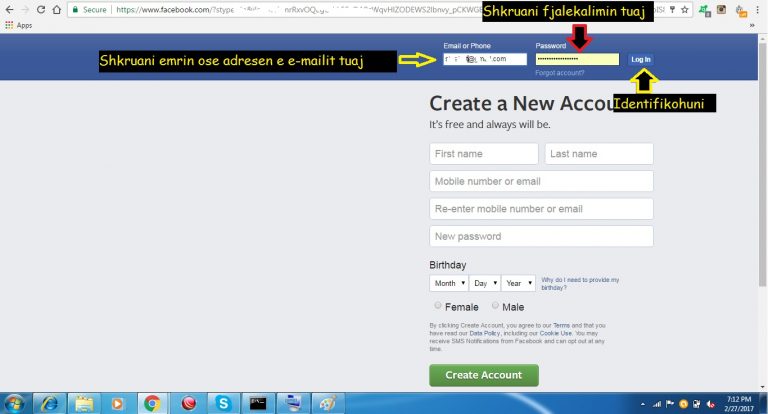Image resolution: width=768 pixels, height=414 pixels.
Task: Open 'Why do I need to provide my birthday?'
Action: click(x=580, y=284)
